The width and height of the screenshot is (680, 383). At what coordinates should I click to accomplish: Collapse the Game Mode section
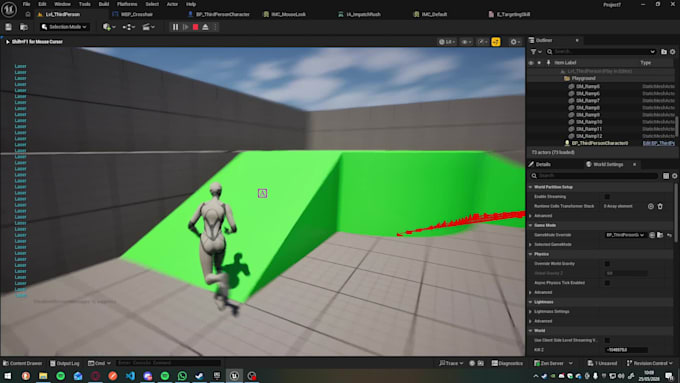[530, 225]
